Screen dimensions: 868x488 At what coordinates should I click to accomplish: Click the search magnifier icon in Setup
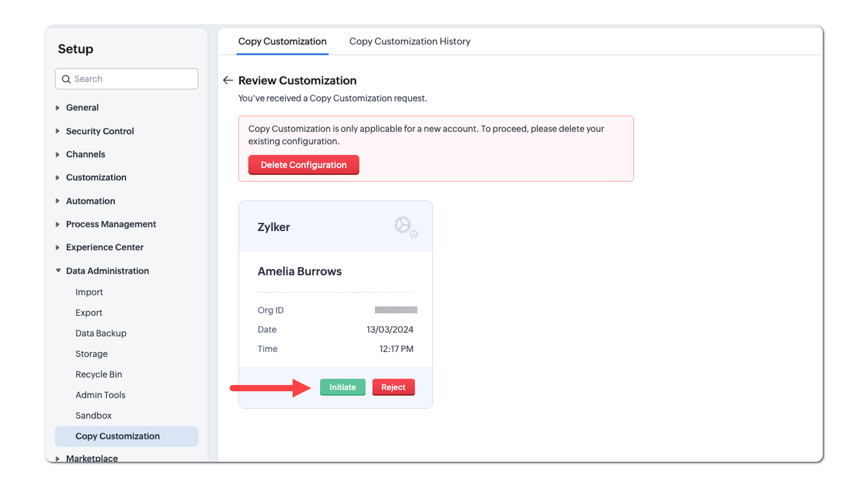point(66,79)
